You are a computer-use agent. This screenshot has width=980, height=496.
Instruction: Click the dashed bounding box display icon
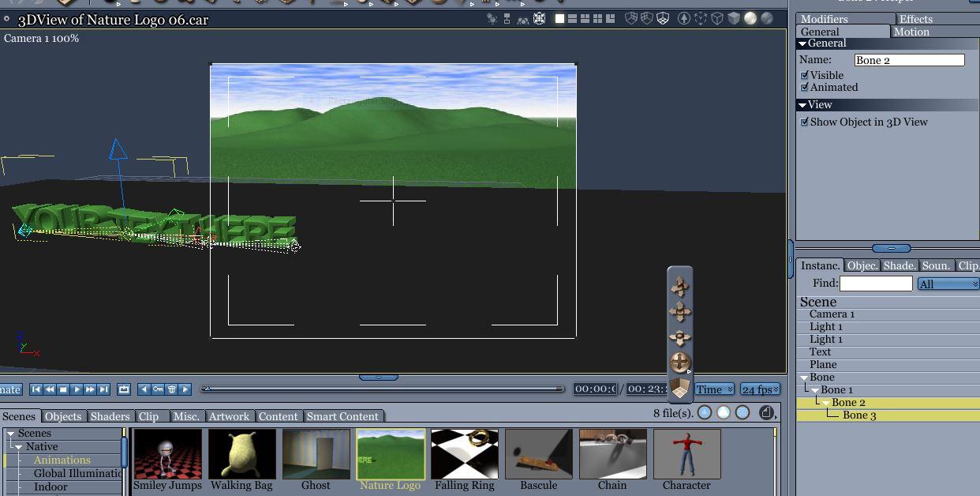click(700, 18)
